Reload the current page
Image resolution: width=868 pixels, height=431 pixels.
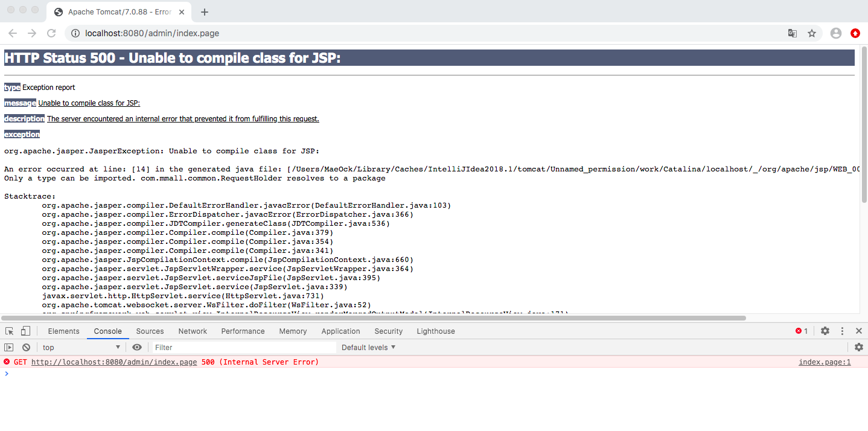pyautogui.click(x=51, y=33)
